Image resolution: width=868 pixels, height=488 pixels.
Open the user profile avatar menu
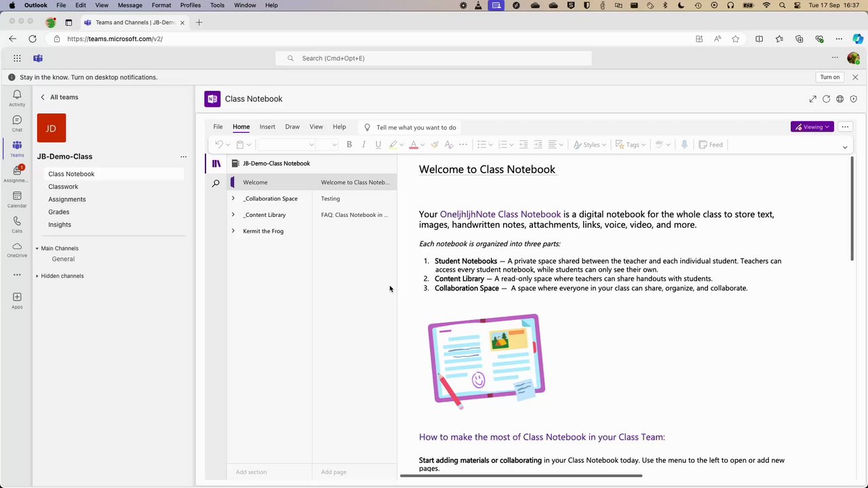[x=853, y=58]
